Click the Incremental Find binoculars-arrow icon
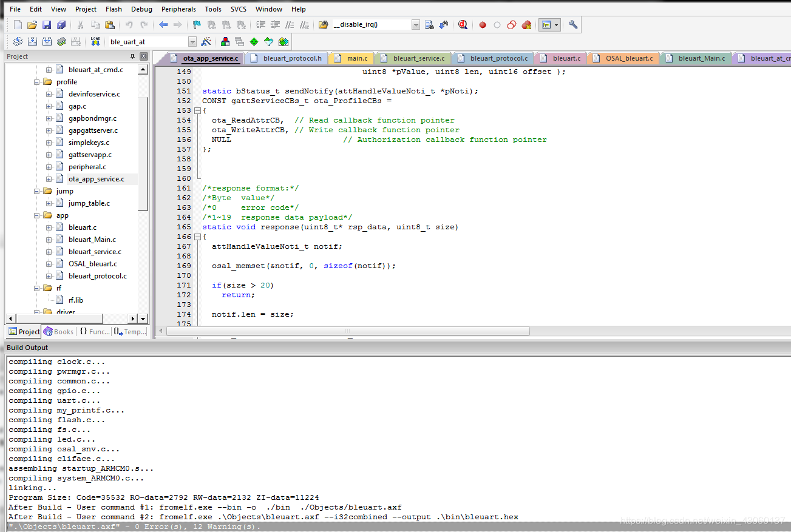This screenshot has height=532, width=791. [444, 25]
